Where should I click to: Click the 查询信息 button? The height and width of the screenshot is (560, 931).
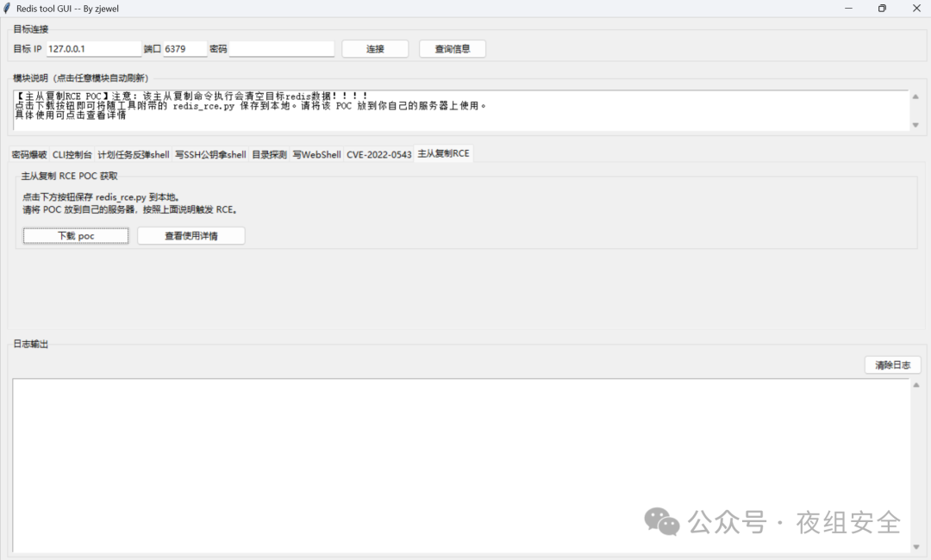click(453, 49)
